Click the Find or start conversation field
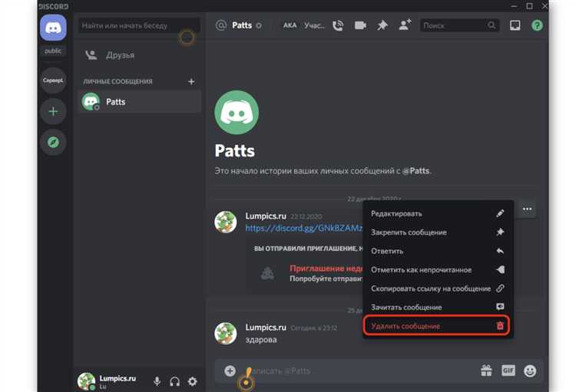 coord(139,25)
